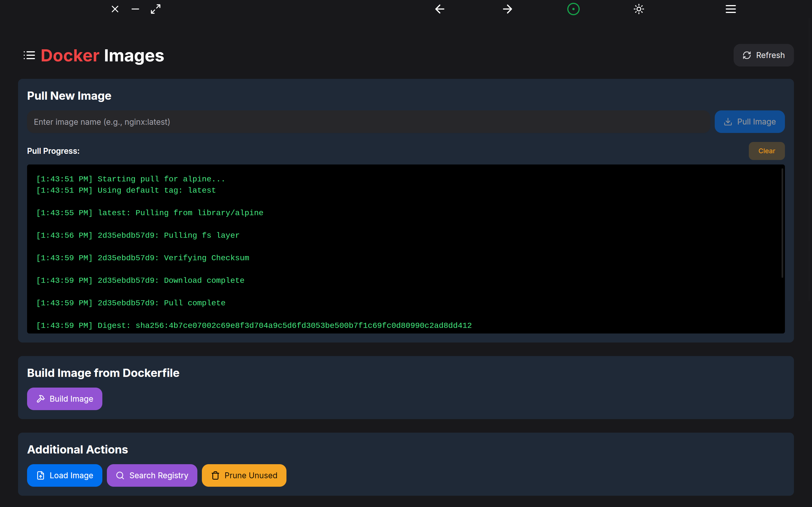Click the magnifier icon on Search Registry
This screenshot has width=812, height=507.
(120, 475)
